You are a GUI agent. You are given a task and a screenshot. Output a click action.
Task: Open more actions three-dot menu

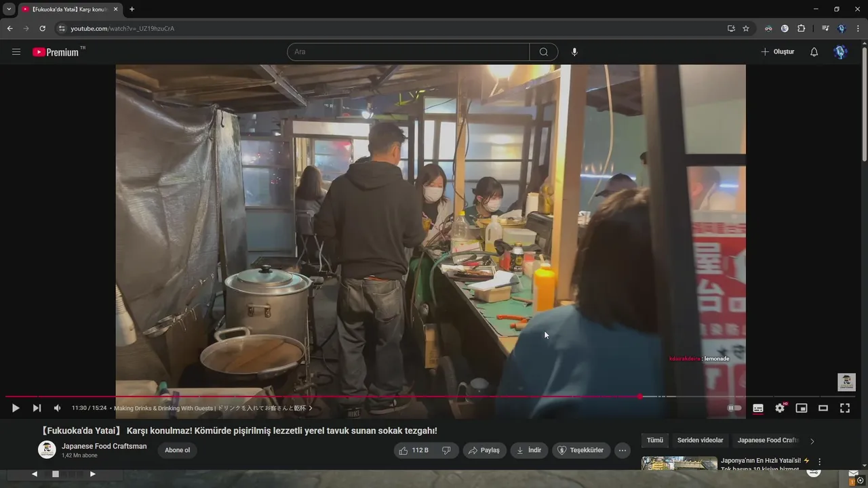[623, 450]
